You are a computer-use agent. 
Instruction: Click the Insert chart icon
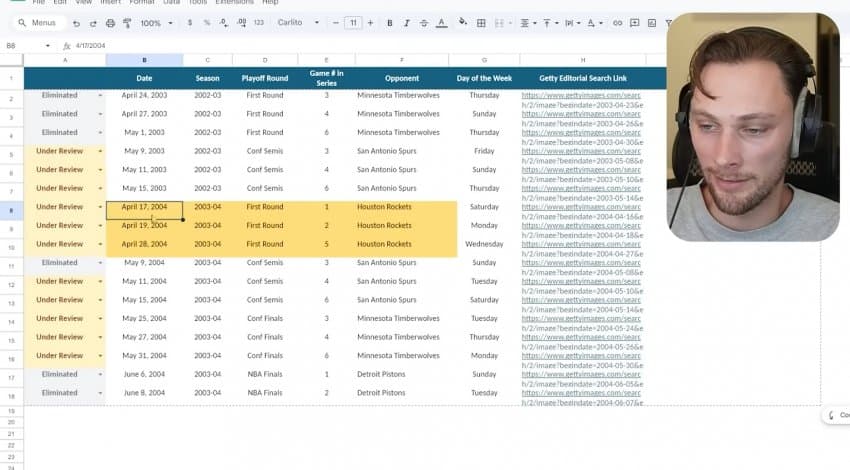click(x=652, y=23)
